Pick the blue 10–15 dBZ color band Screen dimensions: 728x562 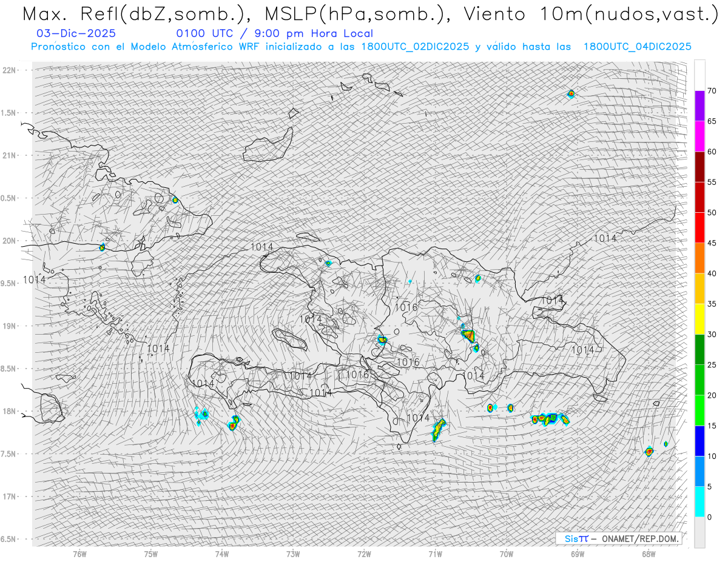click(699, 441)
